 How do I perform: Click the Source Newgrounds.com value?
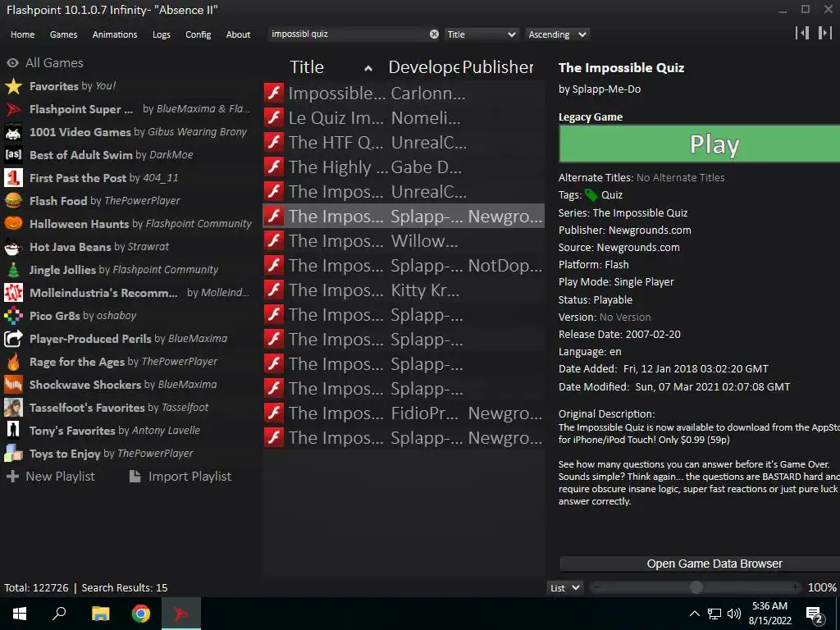[x=638, y=248]
